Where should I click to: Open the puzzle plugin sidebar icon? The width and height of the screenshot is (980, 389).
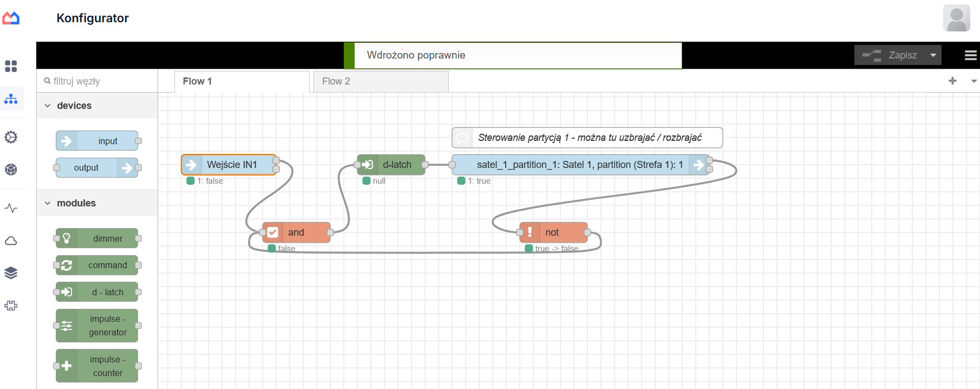[x=11, y=306]
